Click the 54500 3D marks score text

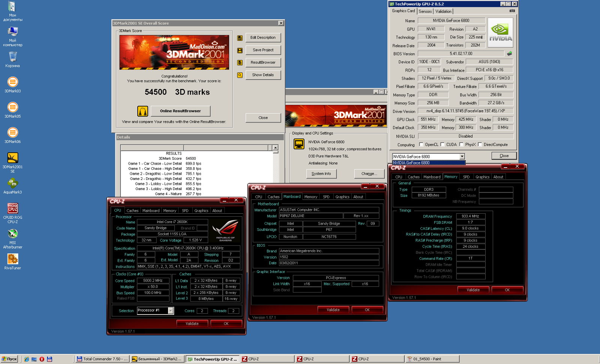177,92
